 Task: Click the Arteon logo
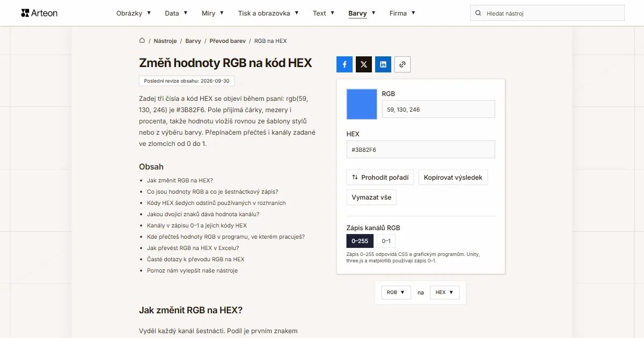click(x=39, y=13)
